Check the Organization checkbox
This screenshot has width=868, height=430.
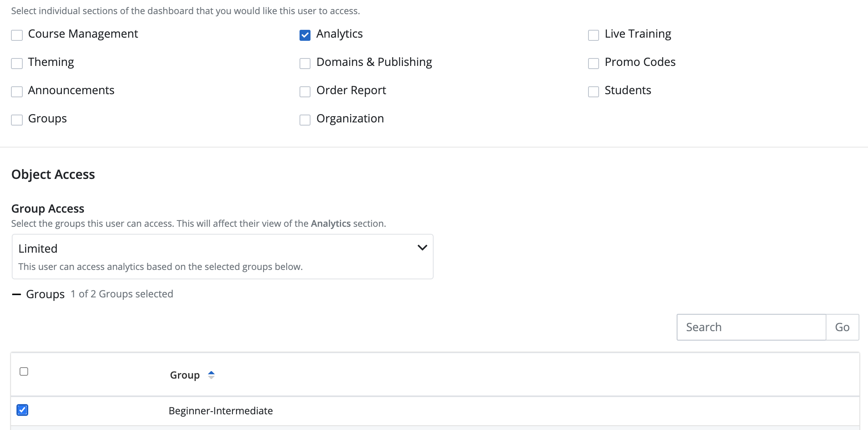[305, 120]
